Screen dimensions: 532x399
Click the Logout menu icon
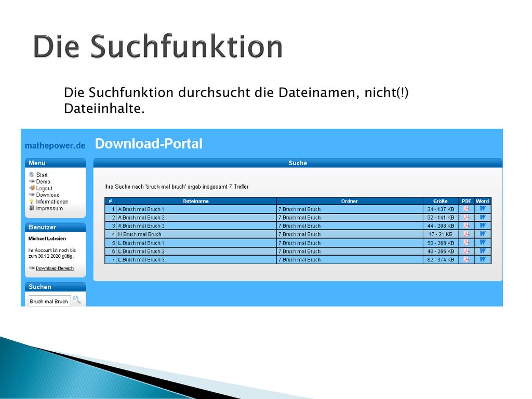pos(32,188)
